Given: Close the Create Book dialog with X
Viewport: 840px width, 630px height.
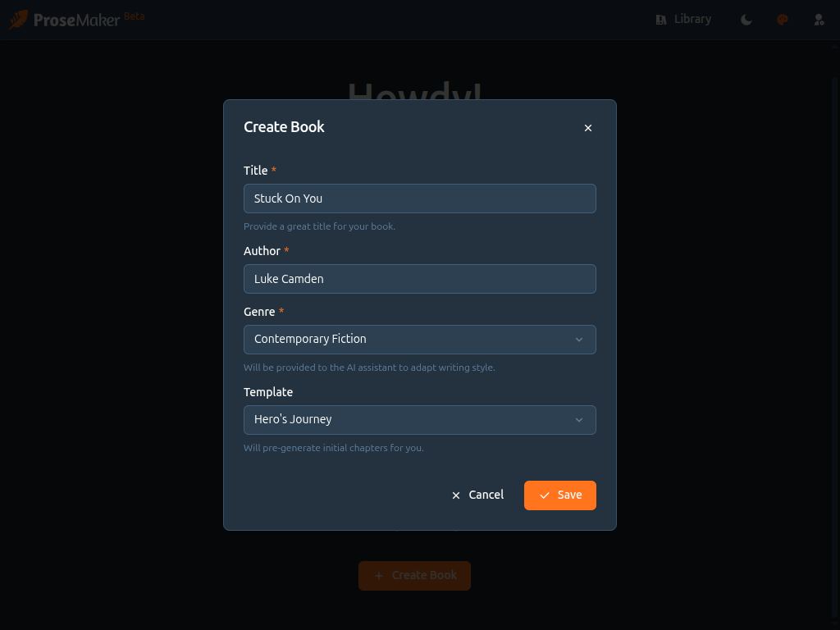Looking at the screenshot, I should coord(587,128).
